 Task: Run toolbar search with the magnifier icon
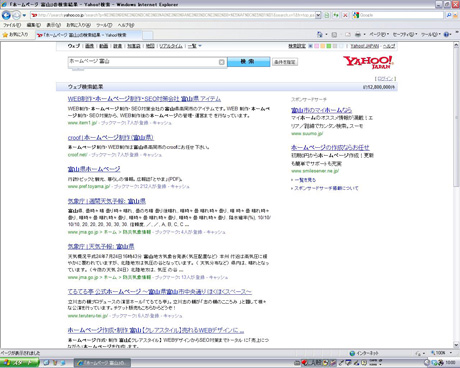tap(449, 15)
